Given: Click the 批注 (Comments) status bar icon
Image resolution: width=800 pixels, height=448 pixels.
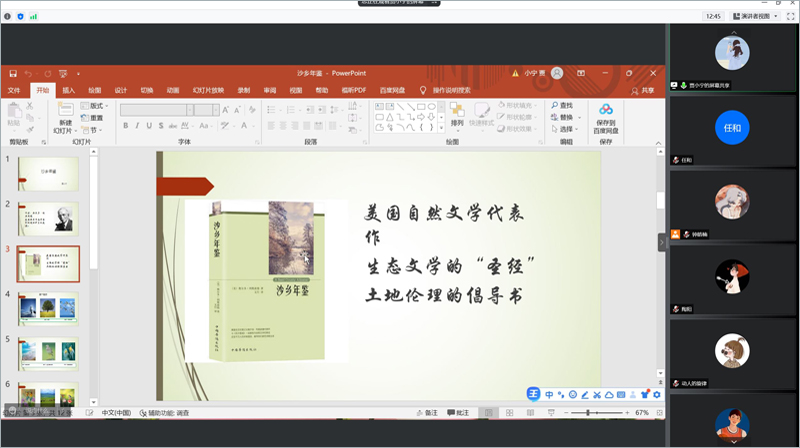Looking at the screenshot, I should pyautogui.click(x=459, y=413).
